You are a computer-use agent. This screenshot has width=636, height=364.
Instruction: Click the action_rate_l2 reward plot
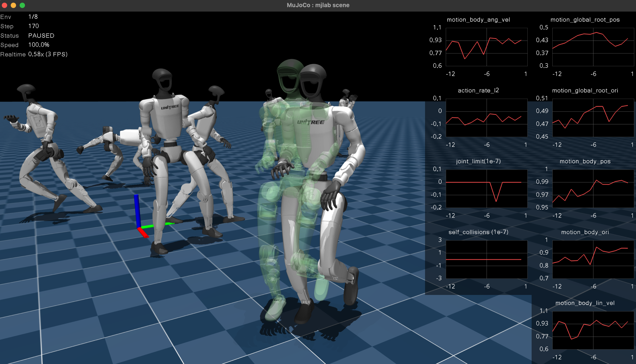pyautogui.click(x=486, y=118)
